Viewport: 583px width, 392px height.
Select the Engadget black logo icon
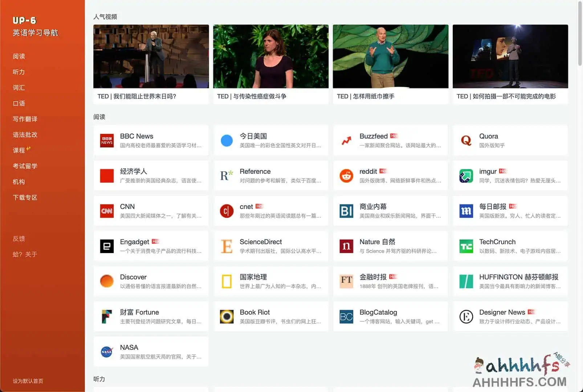click(x=107, y=246)
